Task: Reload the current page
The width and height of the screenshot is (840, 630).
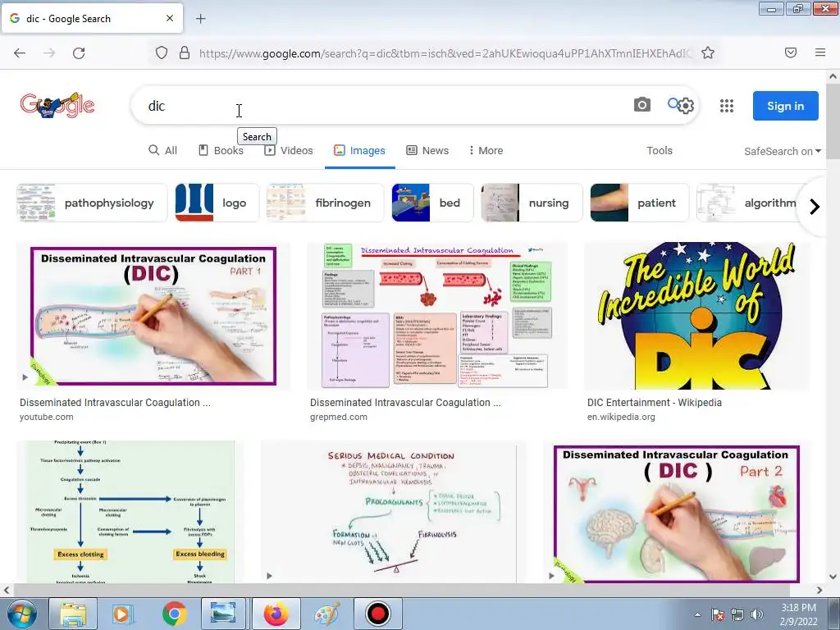Action: pyautogui.click(x=79, y=52)
